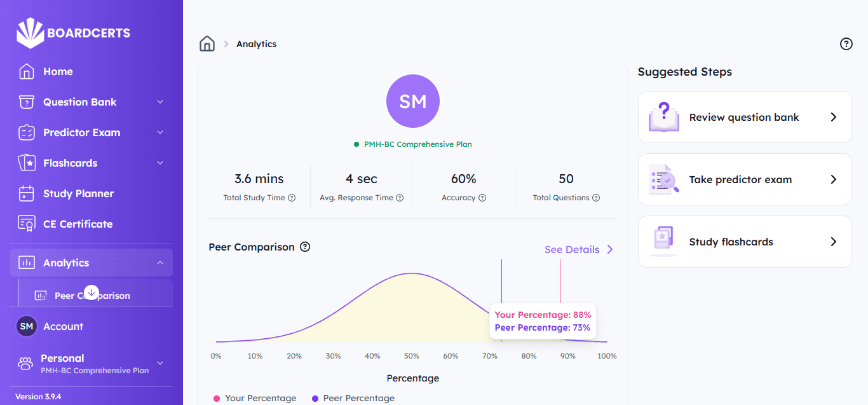This screenshot has width=868, height=405.
Task: Click the help icon at top right
Action: (x=846, y=44)
